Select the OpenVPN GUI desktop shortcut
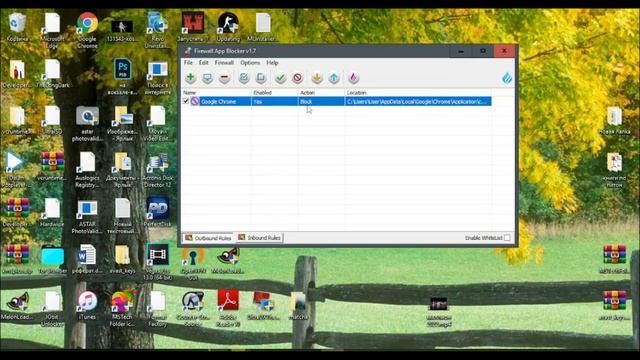The width and height of the screenshot is (640, 360). tap(193, 263)
